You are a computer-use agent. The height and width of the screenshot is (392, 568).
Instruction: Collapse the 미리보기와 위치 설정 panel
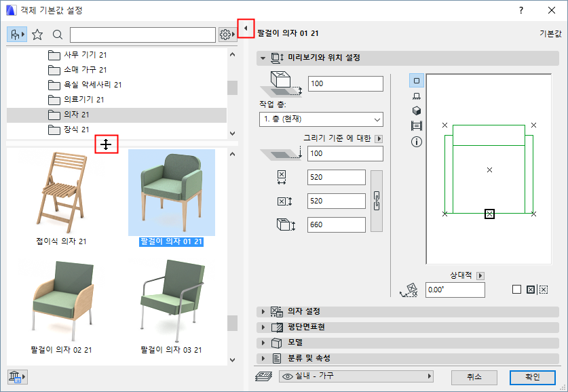pos(263,58)
